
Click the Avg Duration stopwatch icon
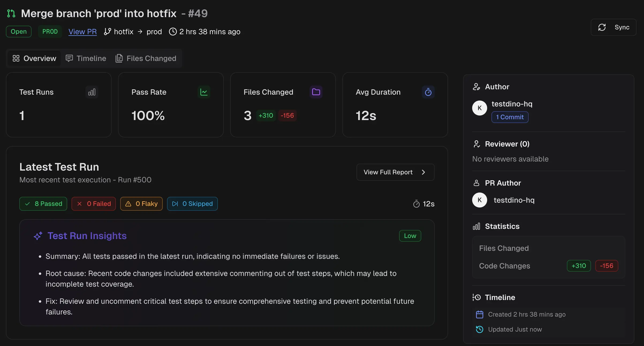pos(428,92)
